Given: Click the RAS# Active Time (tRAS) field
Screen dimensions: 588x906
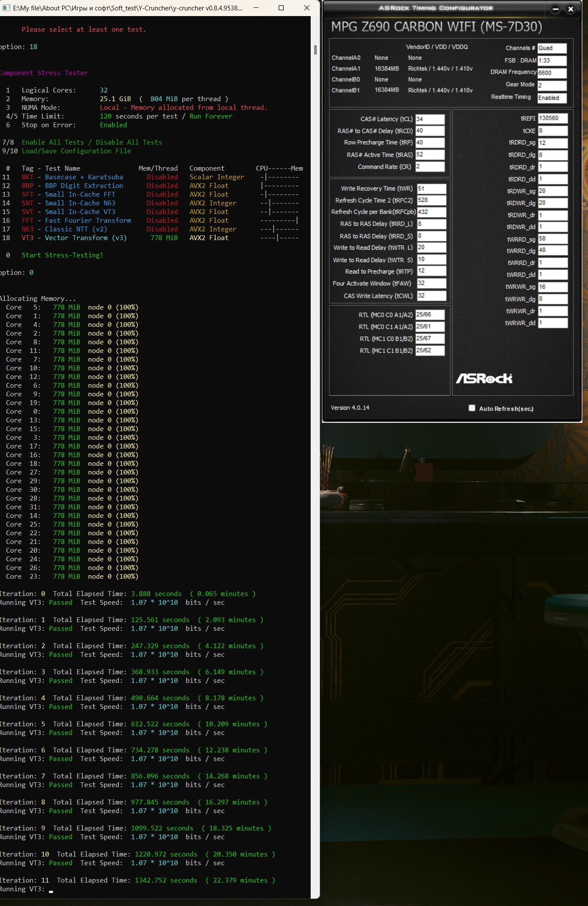Looking at the screenshot, I should click(x=430, y=155).
